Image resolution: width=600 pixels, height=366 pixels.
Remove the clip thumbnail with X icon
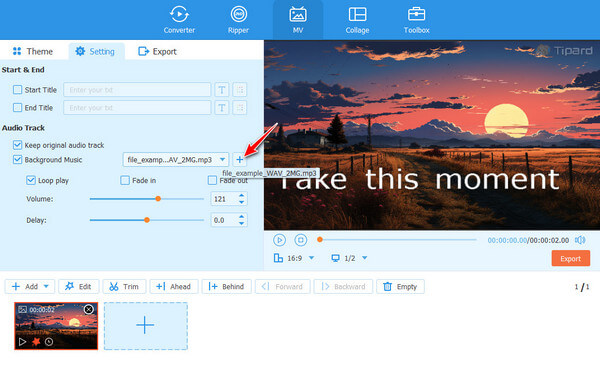coord(88,309)
